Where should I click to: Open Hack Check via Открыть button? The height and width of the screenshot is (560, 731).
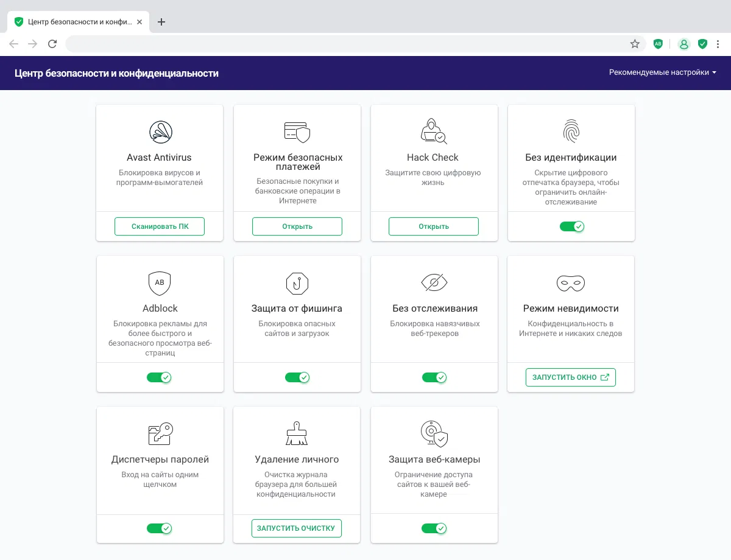[434, 226]
